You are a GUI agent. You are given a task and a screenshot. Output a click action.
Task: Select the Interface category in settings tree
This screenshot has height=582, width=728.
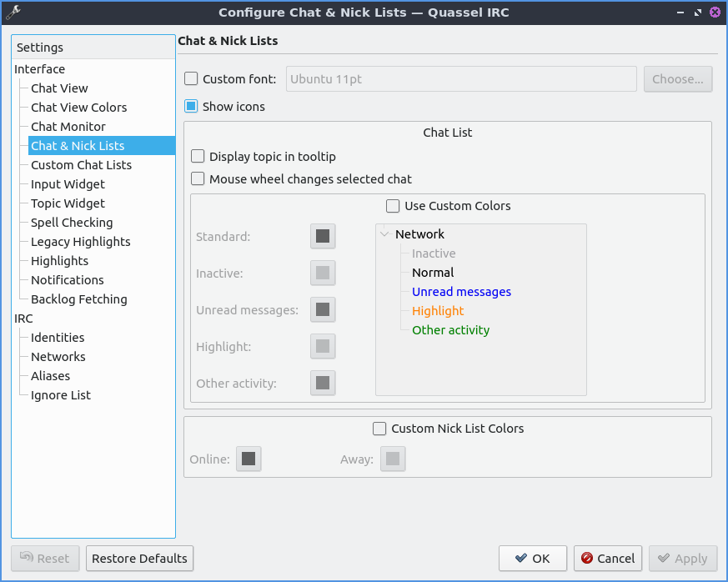tap(39, 69)
